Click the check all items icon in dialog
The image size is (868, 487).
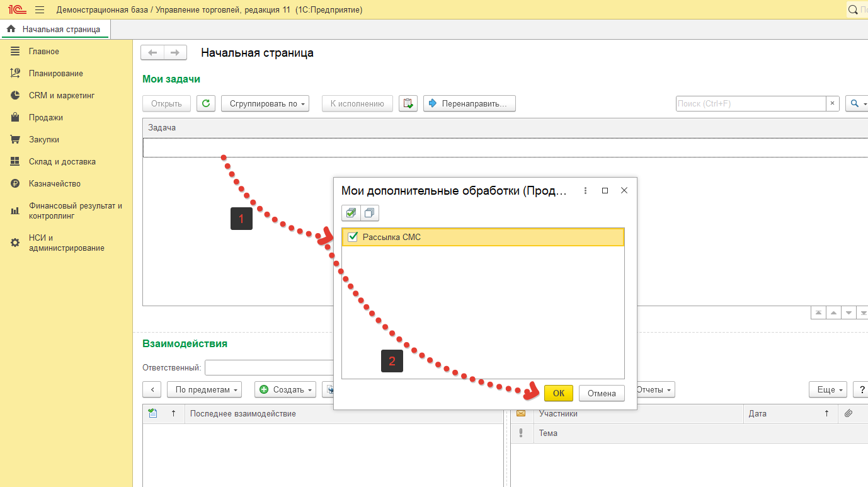point(351,213)
